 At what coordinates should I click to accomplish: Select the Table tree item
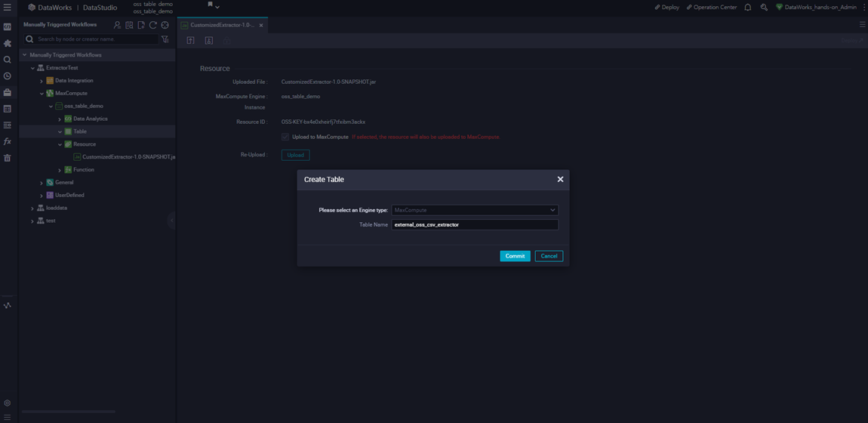pyautogui.click(x=80, y=131)
